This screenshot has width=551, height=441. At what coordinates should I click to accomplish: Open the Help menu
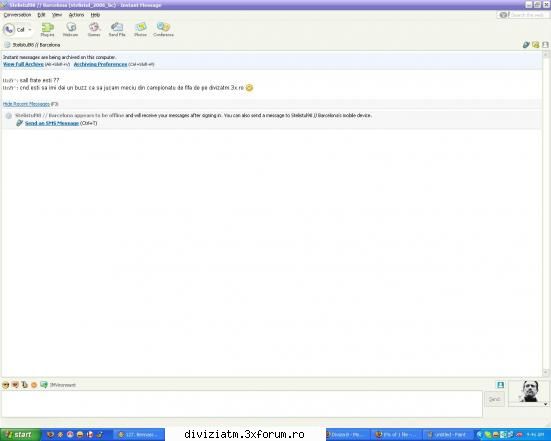(95, 15)
